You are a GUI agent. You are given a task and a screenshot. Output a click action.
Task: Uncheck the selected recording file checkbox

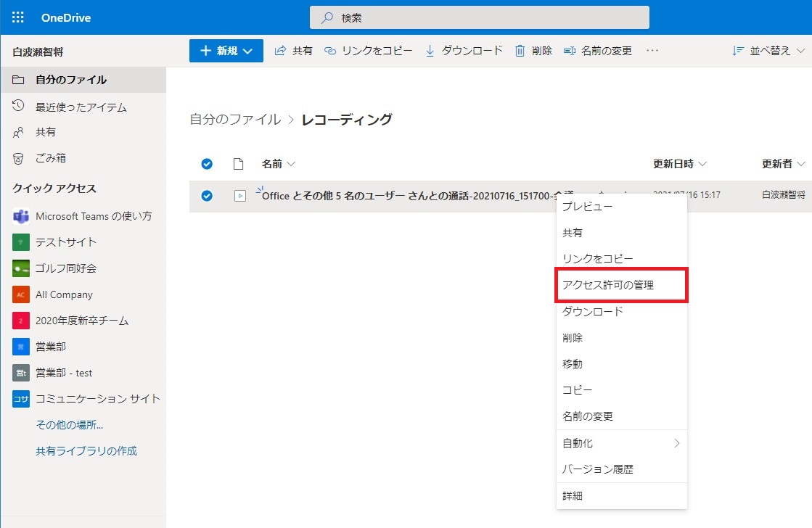[207, 196]
